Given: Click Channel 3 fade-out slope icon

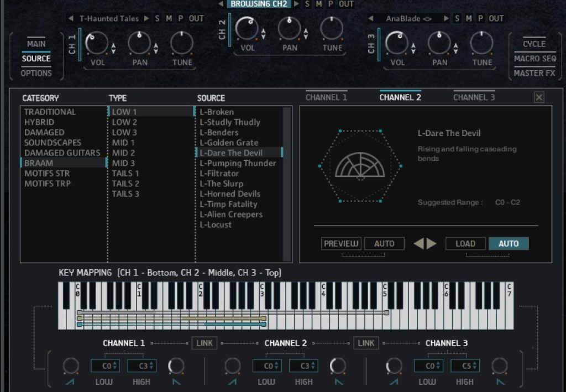Looking at the screenshot, I should coord(500,381).
